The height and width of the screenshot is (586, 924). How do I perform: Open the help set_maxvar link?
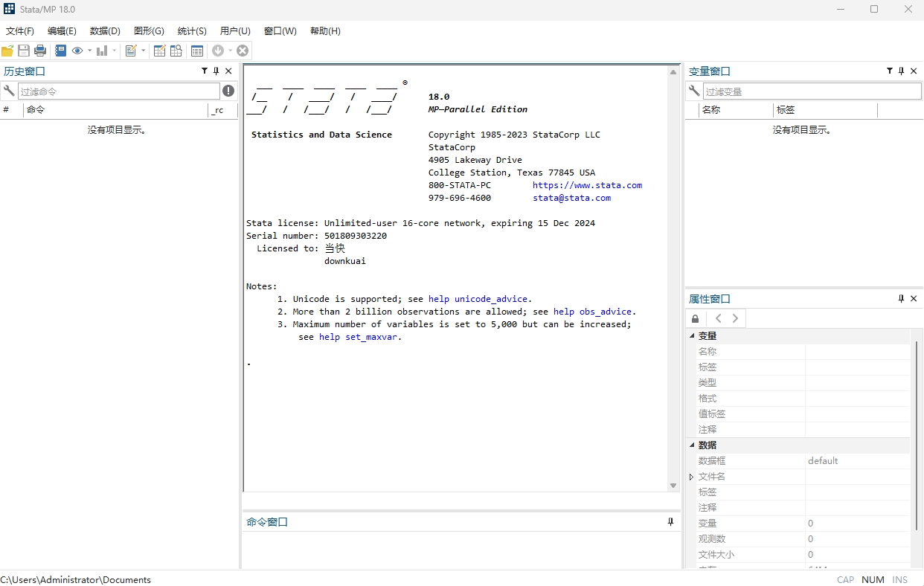pyautogui.click(x=358, y=337)
